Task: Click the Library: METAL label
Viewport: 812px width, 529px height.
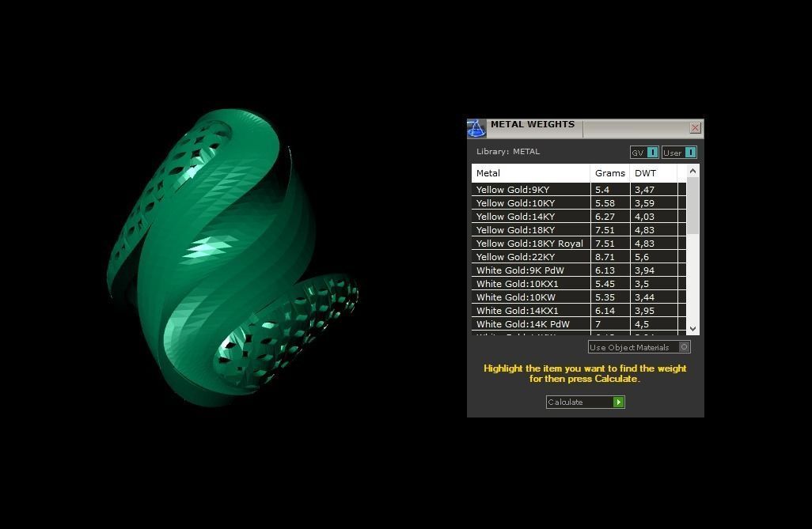Action: click(508, 152)
